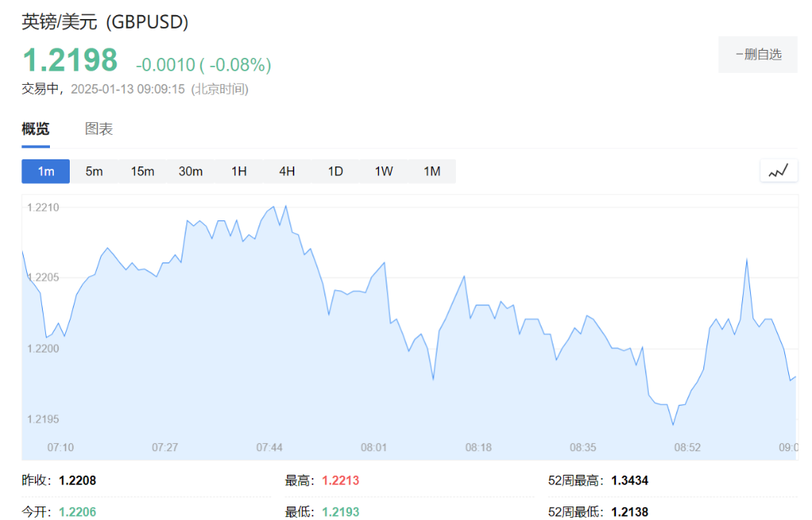The height and width of the screenshot is (520, 812).
Task: Switch chart to 1H interval
Action: tap(239, 171)
